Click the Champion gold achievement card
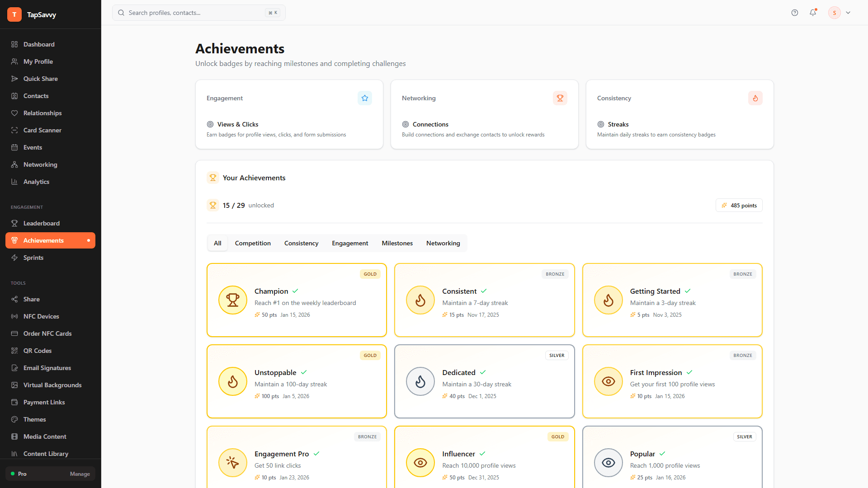868x488 pixels. tap(297, 300)
